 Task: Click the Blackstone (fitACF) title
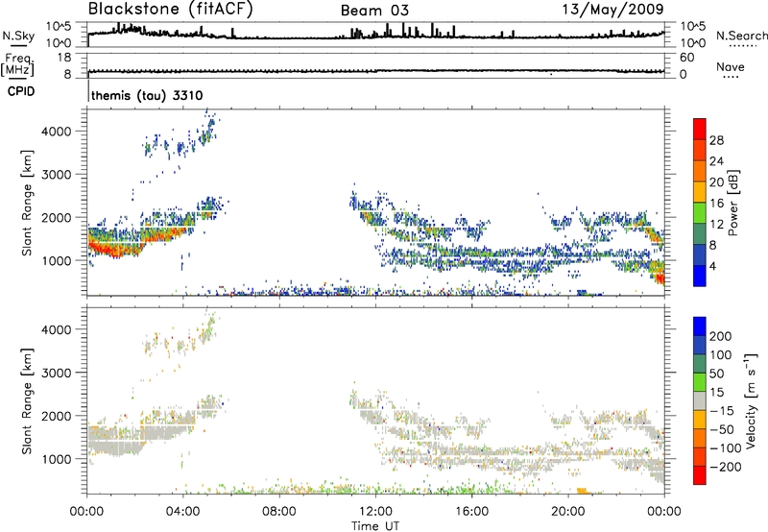pos(171,10)
